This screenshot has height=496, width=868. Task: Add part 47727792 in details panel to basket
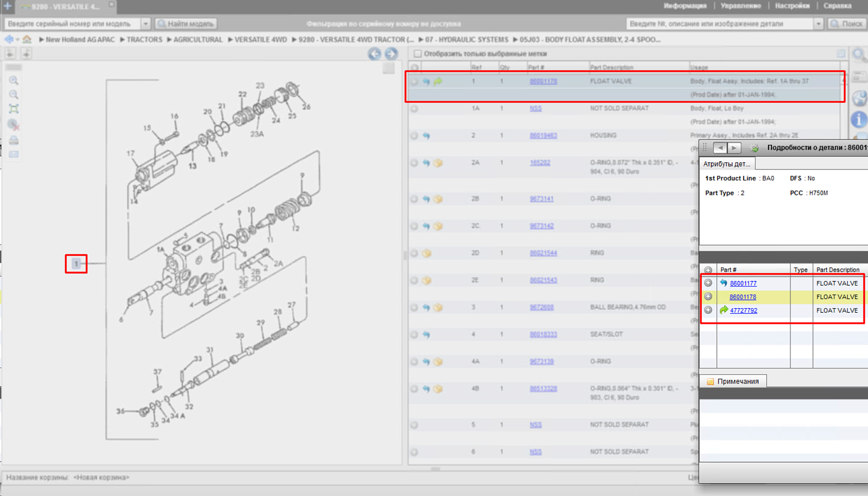pos(708,310)
